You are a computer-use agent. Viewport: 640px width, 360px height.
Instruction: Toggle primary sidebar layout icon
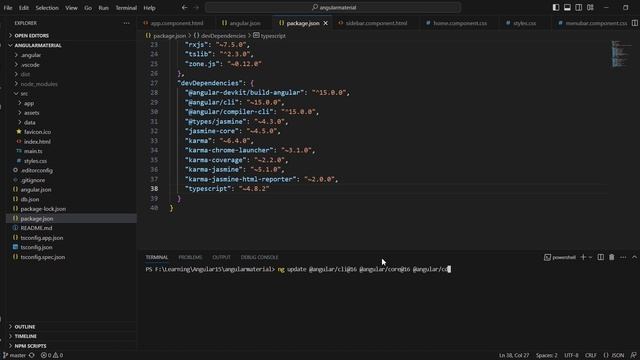pyautogui.click(x=556, y=7)
